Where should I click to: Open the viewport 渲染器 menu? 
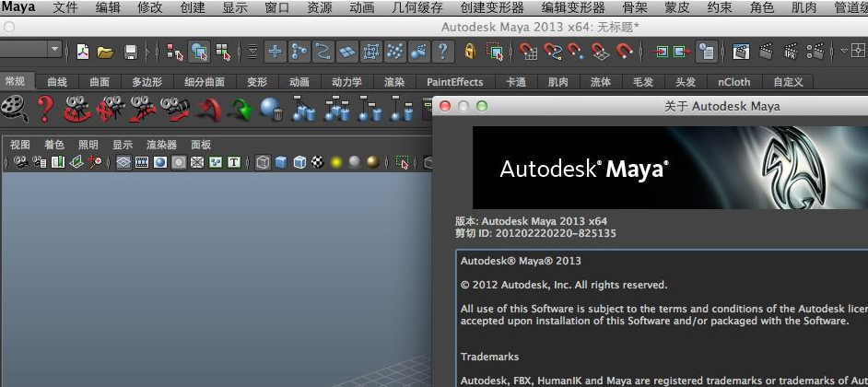click(x=161, y=145)
